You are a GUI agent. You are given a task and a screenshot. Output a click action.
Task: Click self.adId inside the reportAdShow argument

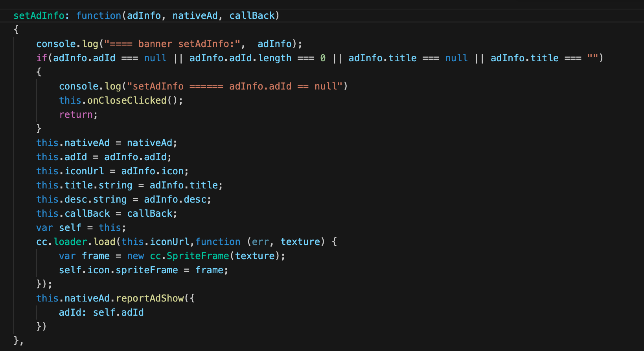pos(118,313)
